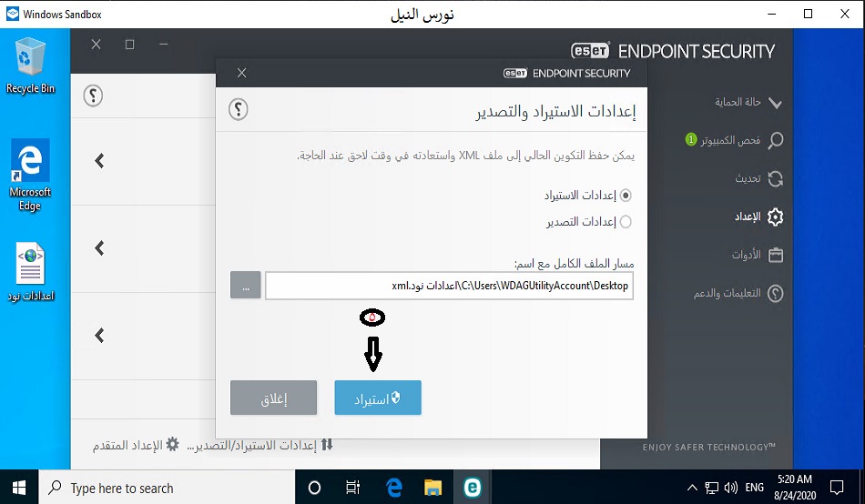Click the ESET icon in the taskbar
865x504 pixels.
472,488
